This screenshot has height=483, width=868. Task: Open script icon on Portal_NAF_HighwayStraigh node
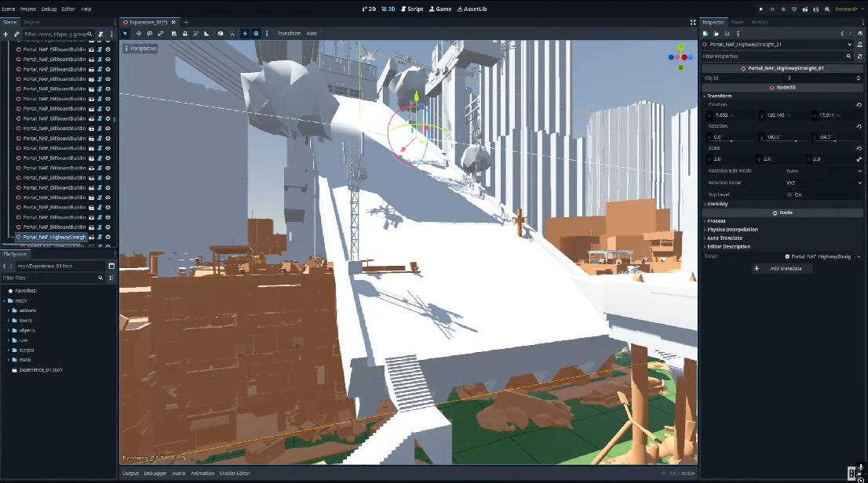pos(100,237)
